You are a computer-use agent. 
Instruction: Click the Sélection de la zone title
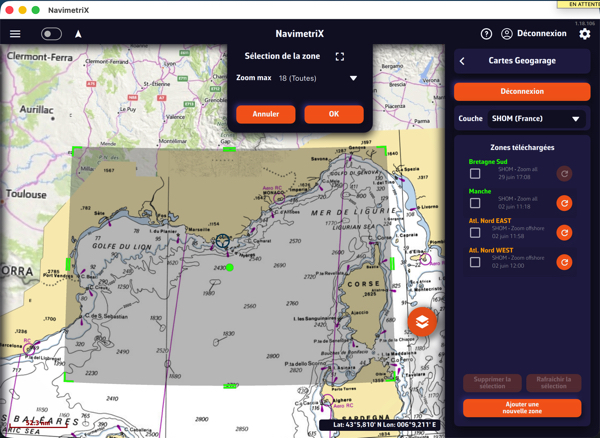point(282,56)
